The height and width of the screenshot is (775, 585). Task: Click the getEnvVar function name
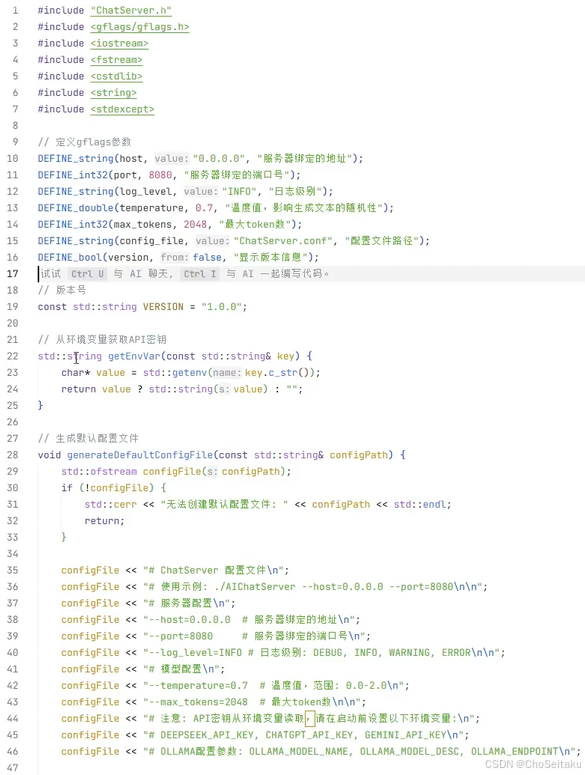[x=134, y=356]
